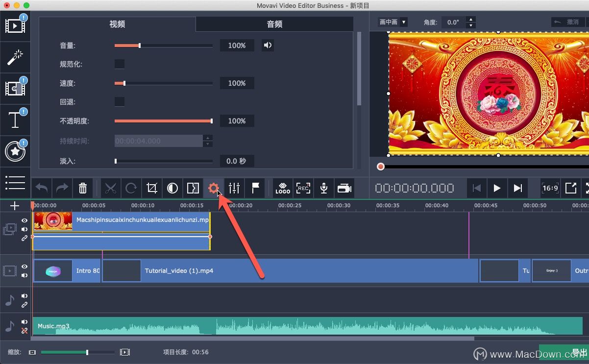Capture video with the camera icon

click(344, 188)
